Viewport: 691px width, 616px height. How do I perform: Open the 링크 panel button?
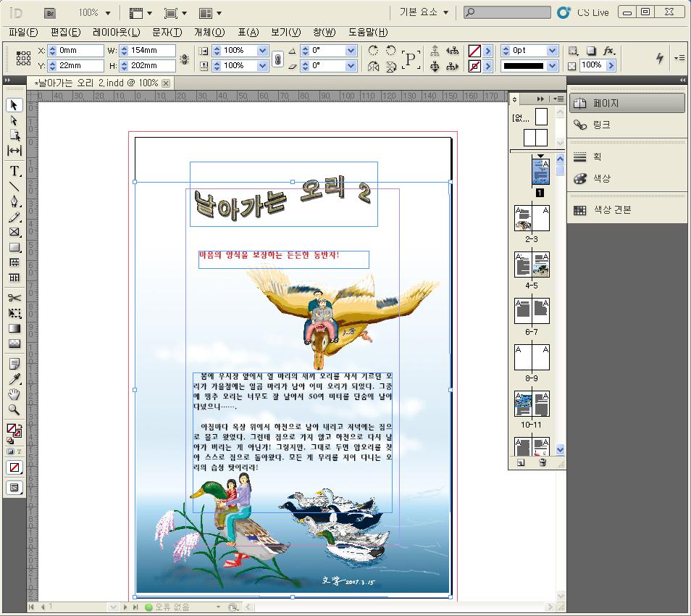pos(601,125)
